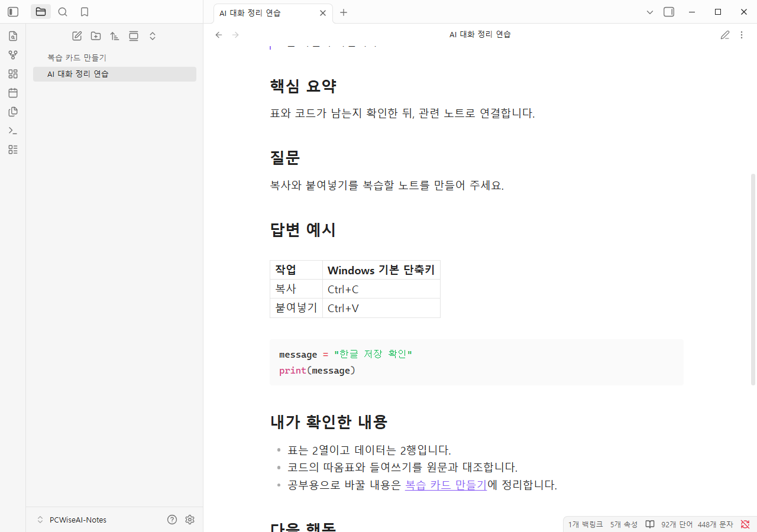Open the help question mark icon
757x532 pixels.
[x=172, y=520]
